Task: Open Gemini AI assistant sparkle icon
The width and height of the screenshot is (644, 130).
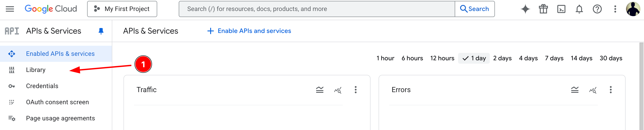Action: (525, 9)
